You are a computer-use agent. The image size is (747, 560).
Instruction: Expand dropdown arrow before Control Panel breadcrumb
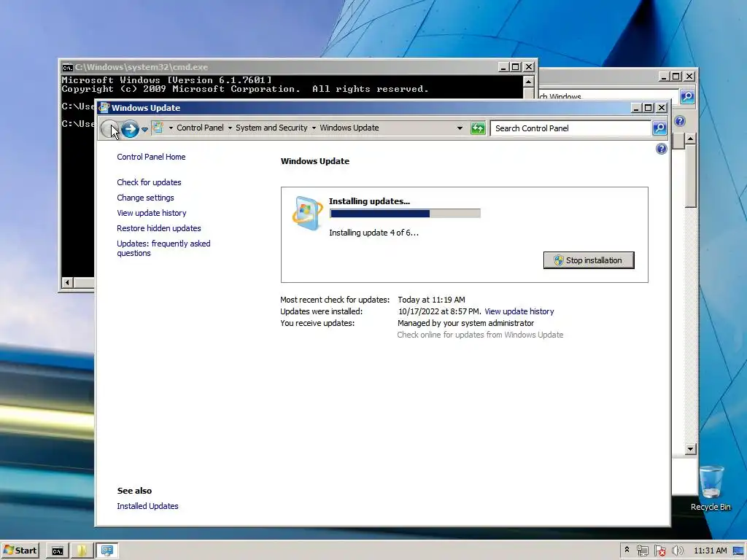171,128
